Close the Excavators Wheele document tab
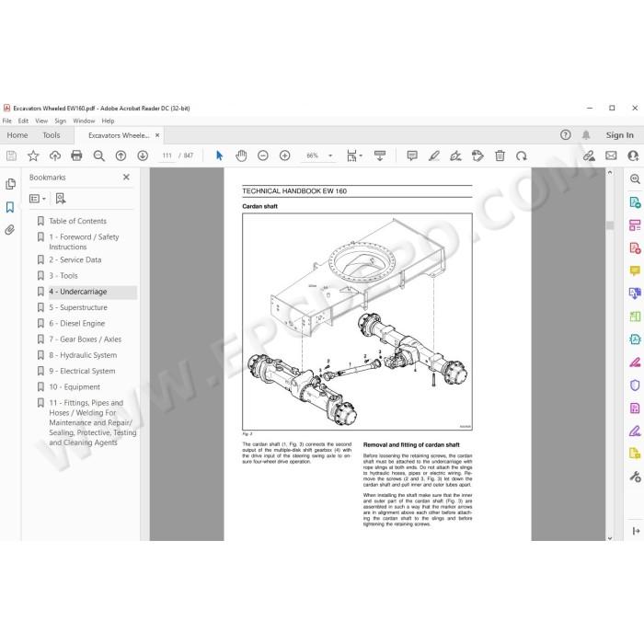The width and height of the screenshot is (644, 644). 157,135
